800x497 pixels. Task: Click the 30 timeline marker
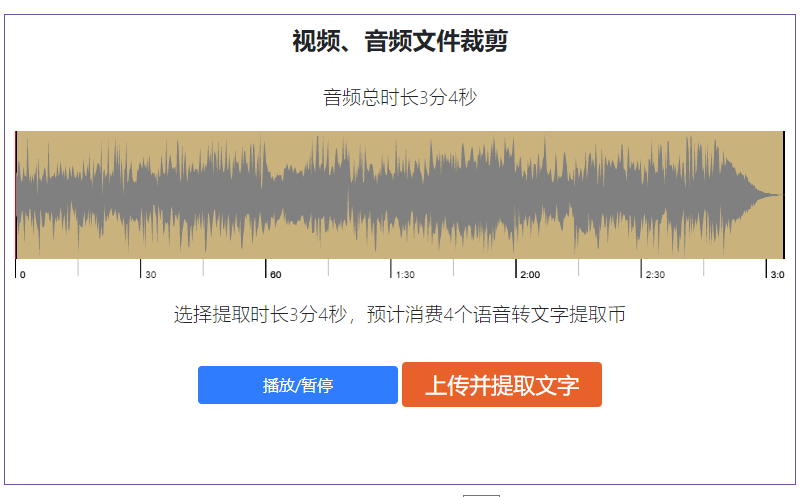tap(151, 275)
